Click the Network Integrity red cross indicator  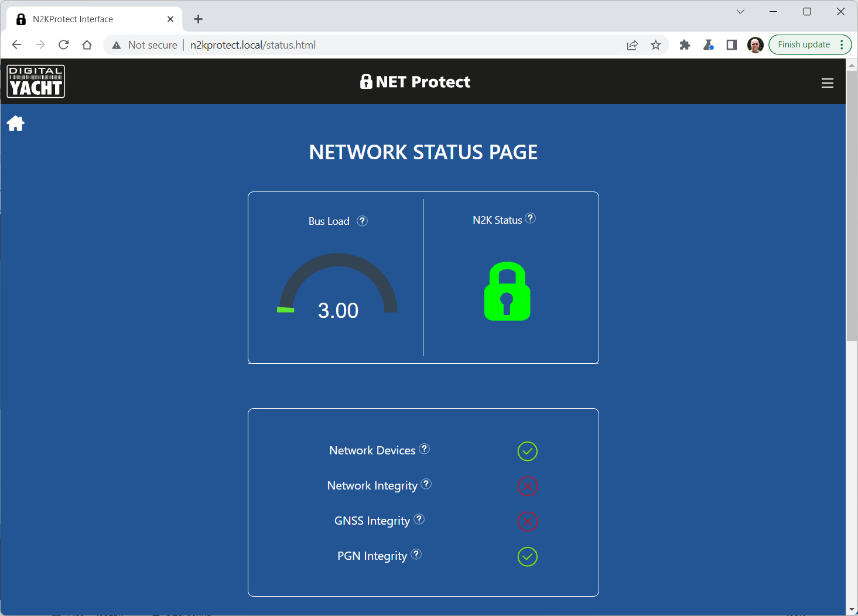[x=527, y=487]
